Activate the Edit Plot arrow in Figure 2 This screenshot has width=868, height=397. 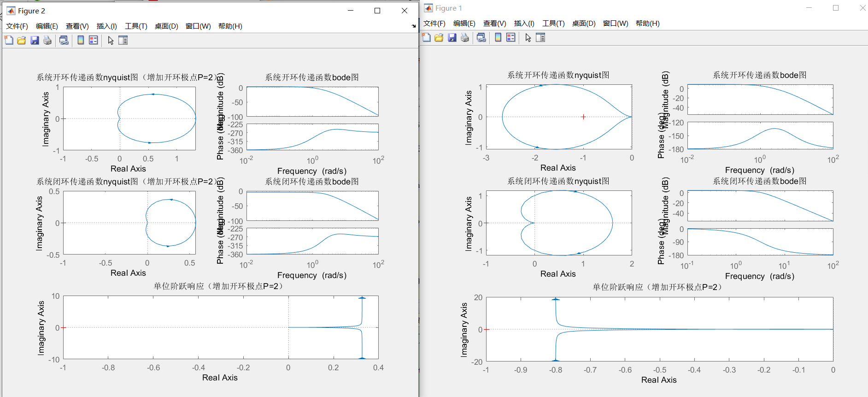coord(111,41)
